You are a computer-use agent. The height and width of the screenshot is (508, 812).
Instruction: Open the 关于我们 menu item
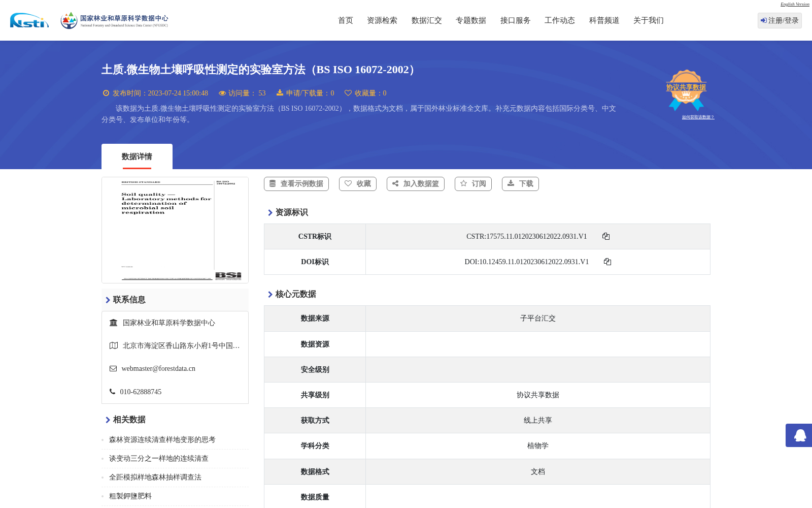pos(649,20)
